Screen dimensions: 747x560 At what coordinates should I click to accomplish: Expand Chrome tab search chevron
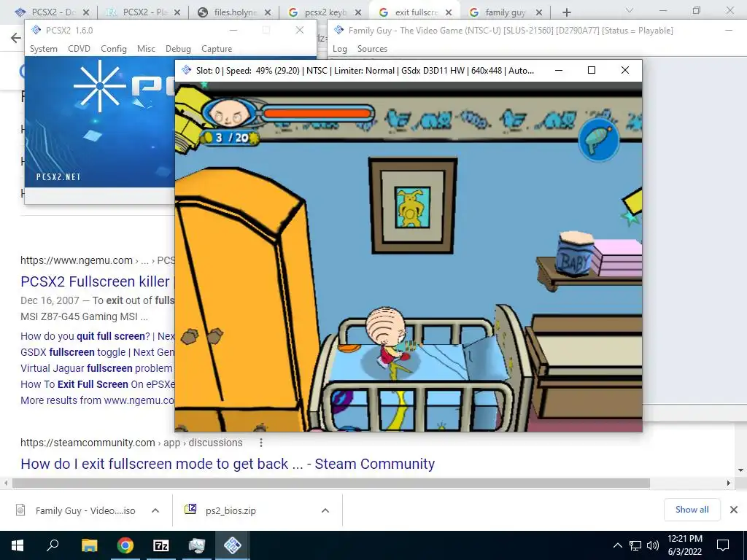tap(630, 10)
